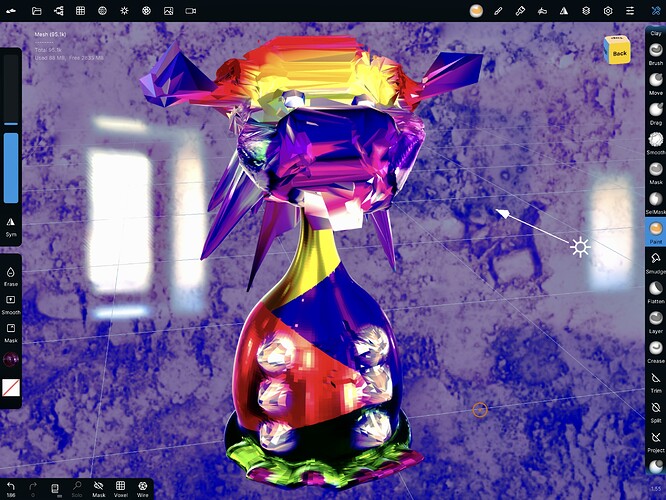Select the Flatten tool
The image size is (666, 500).
pos(656,292)
